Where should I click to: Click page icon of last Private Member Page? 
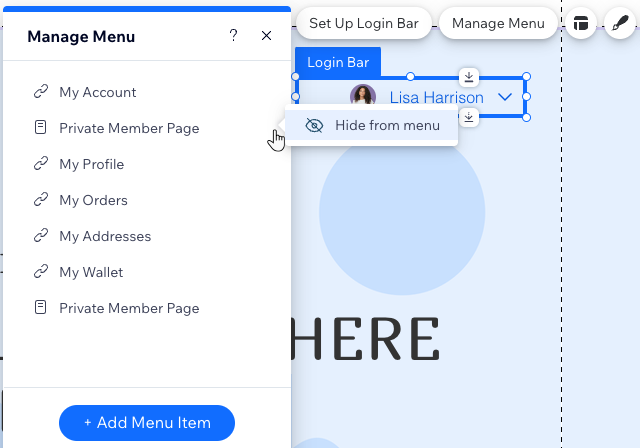coord(40,307)
